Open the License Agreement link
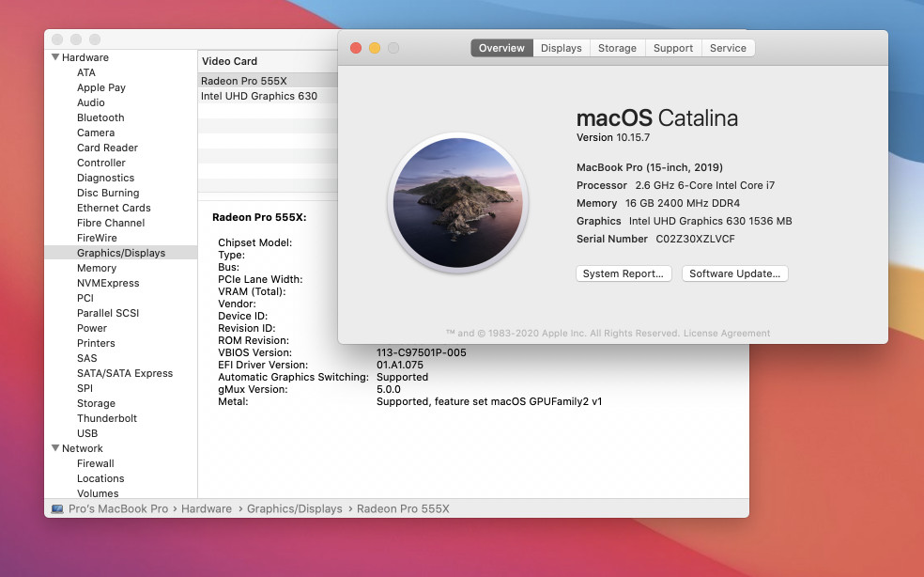This screenshot has height=577, width=924. point(727,334)
